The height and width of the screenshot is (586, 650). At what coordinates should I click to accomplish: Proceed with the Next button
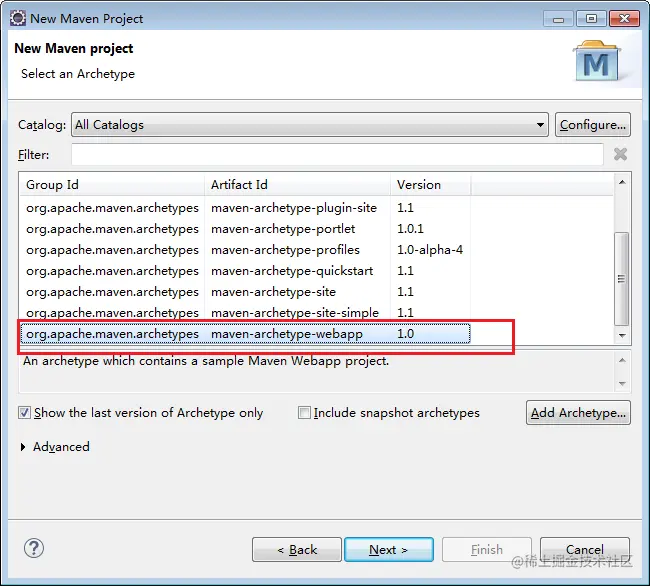pyautogui.click(x=389, y=550)
